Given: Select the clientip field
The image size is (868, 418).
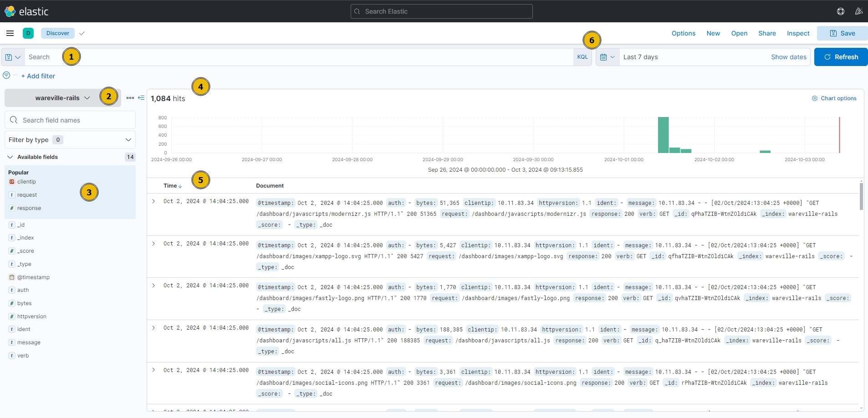Looking at the screenshot, I should pos(26,182).
